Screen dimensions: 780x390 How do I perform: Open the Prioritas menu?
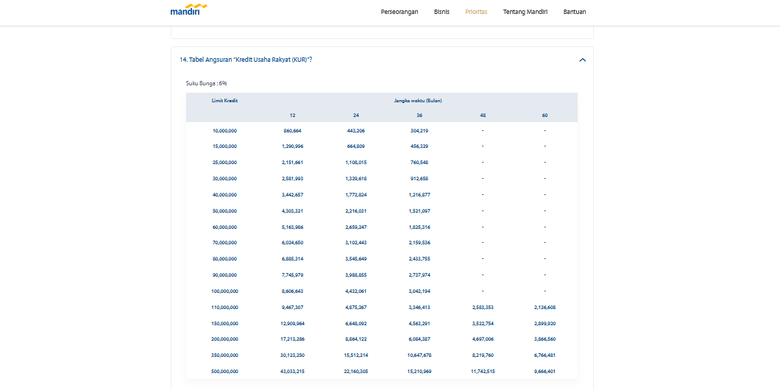476,11
